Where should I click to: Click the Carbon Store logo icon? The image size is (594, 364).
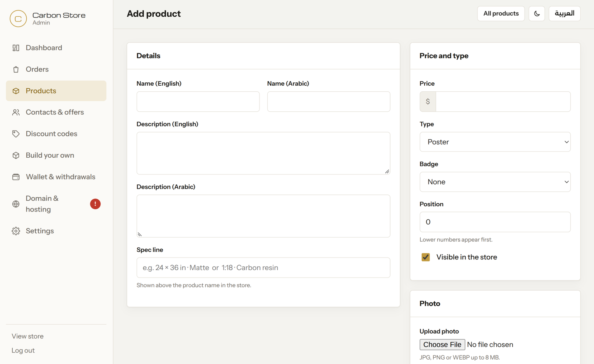(x=18, y=19)
